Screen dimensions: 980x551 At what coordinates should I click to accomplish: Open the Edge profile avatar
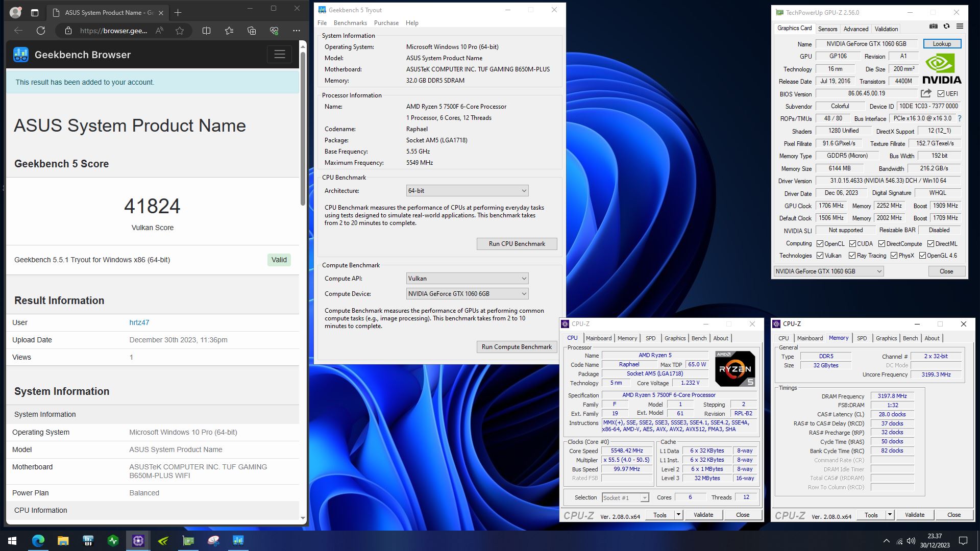point(16,12)
